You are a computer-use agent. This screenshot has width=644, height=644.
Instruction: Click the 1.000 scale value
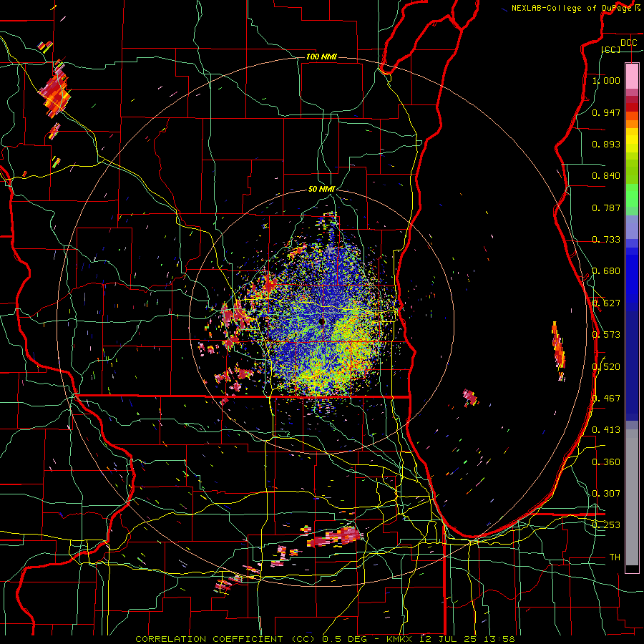click(x=606, y=80)
